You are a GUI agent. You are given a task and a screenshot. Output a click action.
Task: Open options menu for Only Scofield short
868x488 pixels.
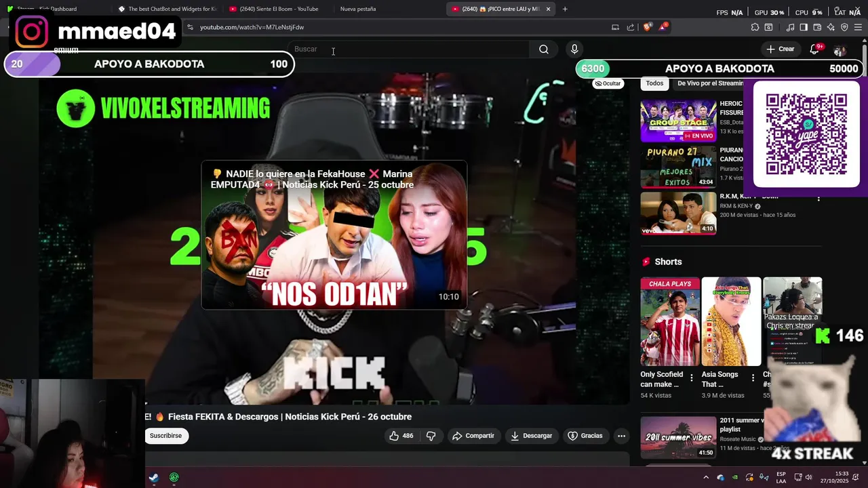click(x=691, y=378)
